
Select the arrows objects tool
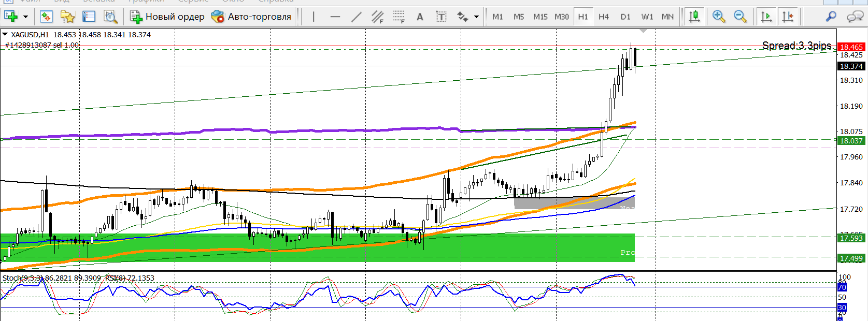[x=463, y=17]
